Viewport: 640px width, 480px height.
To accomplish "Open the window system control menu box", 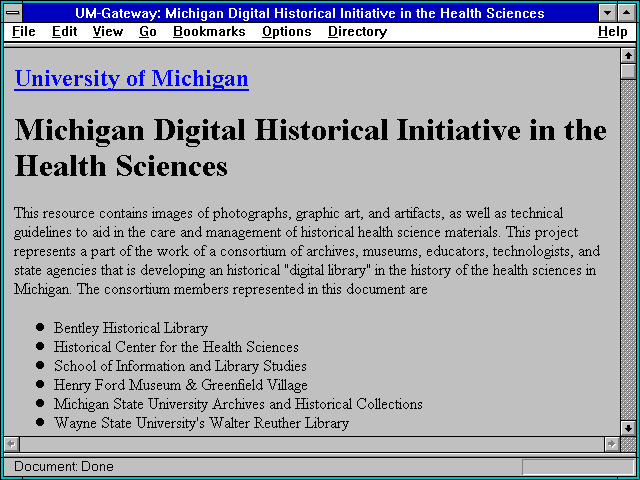I will click(13, 13).
